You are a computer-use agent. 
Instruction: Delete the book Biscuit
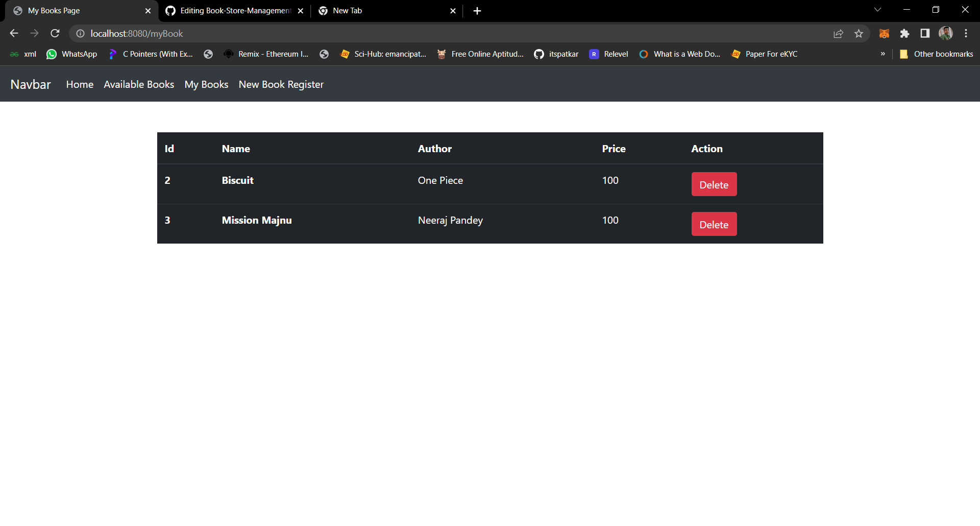(714, 184)
